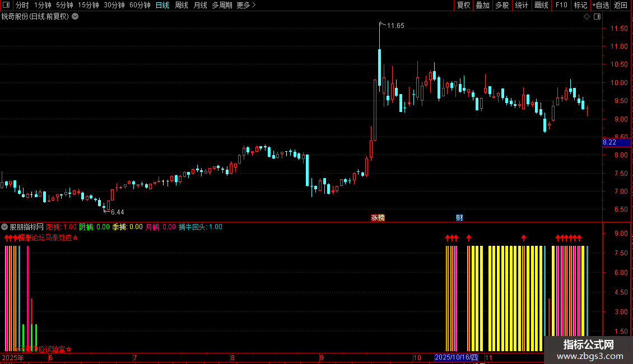The width and height of the screenshot is (633, 364).
Task: Open 多周期 multi-period view
Action: [x=222, y=5]
